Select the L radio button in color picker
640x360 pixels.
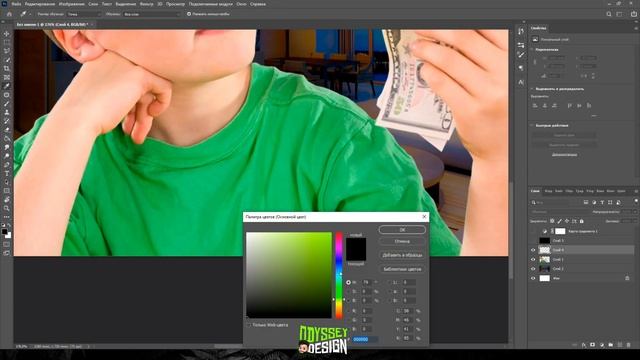[x=389, y=282]
